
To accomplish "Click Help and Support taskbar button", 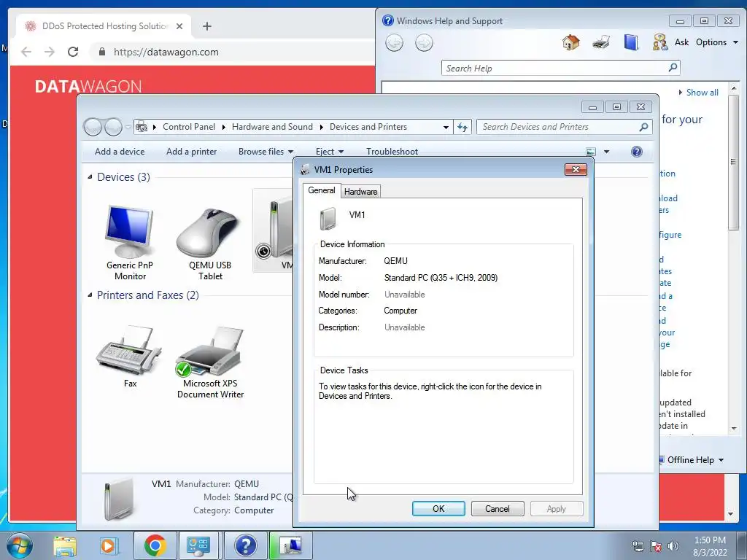I will coord(245,545).
